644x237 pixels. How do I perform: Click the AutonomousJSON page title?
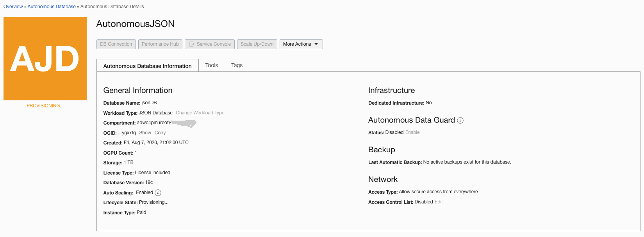pyautogui.click(x=135, y=24)
